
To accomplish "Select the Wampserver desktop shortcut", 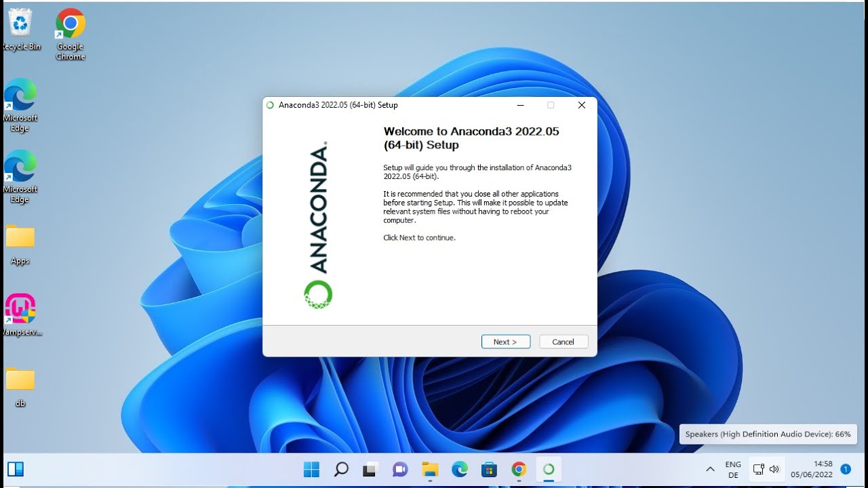I will [x=21, y=315].
